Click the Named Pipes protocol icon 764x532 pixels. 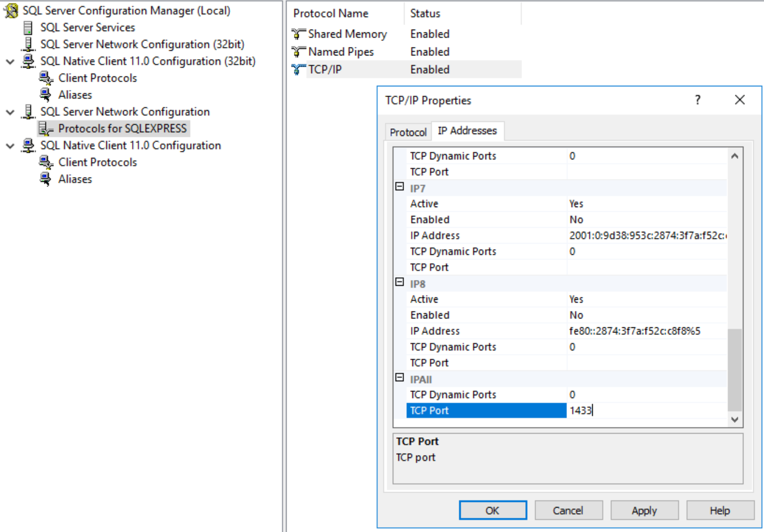tap(297, 51)
